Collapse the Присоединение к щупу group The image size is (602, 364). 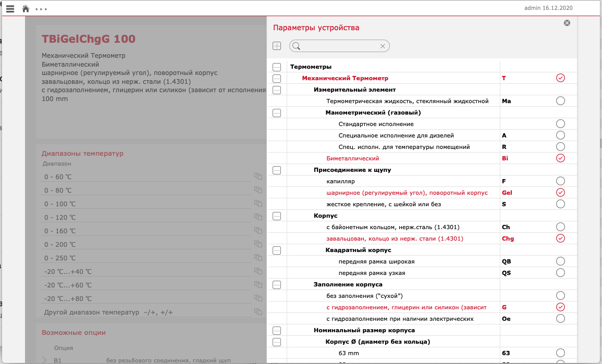pos(277,170)
